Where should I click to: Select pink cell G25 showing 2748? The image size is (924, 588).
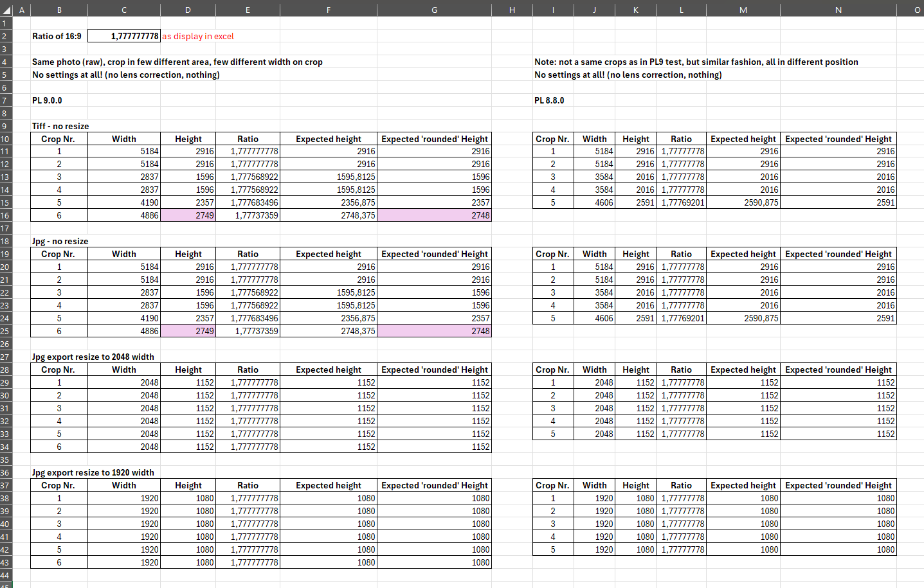click(434, 332)
